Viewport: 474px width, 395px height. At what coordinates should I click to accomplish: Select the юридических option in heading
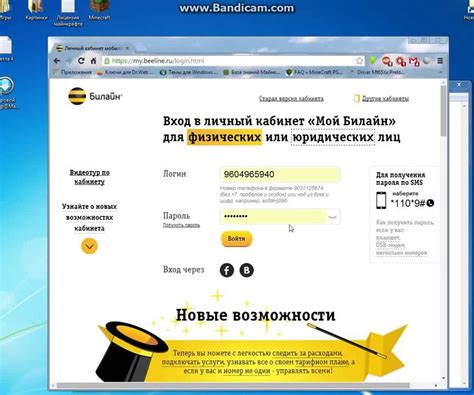(x=333, y=137)
